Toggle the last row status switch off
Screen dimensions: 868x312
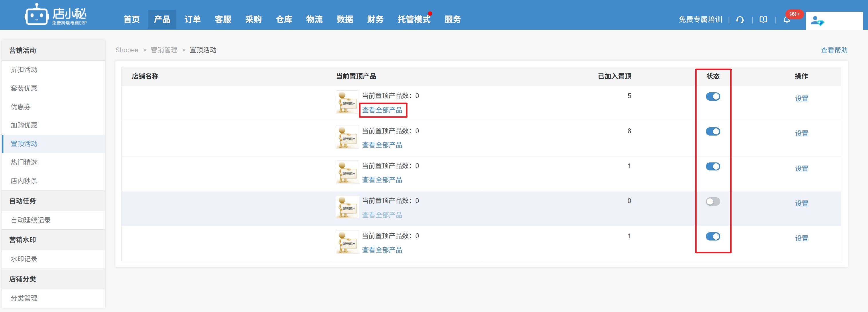coord(713,237)
